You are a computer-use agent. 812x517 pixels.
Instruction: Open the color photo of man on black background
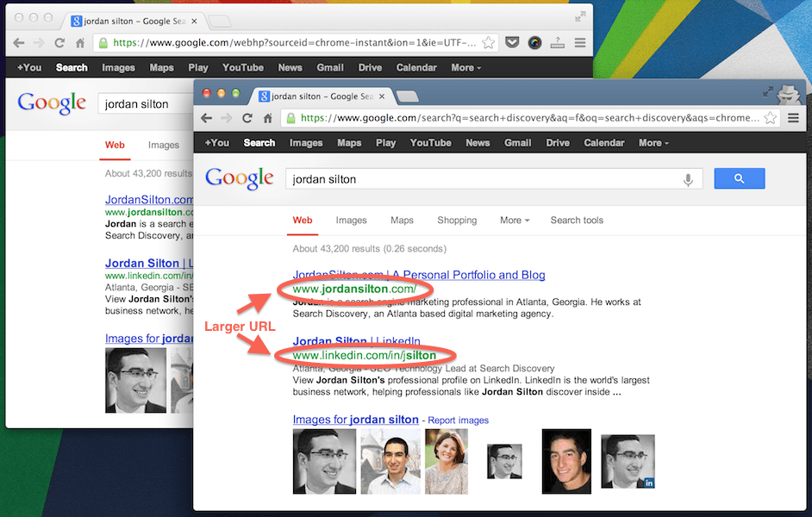566,462
